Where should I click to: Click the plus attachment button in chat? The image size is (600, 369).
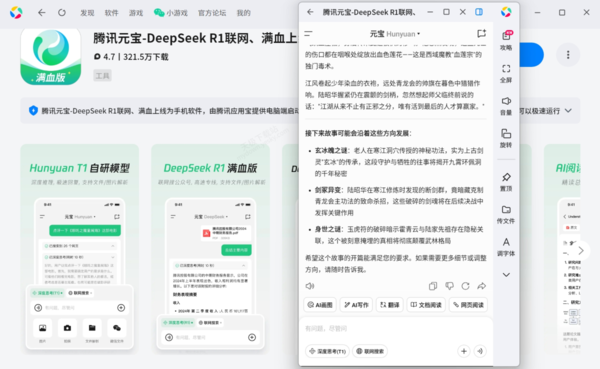tap(464, 351)
